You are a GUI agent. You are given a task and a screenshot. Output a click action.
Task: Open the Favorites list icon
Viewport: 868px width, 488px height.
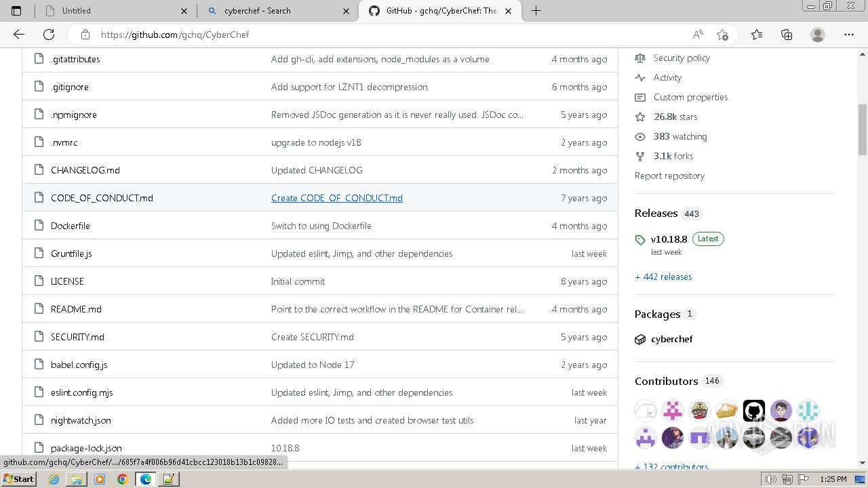click(x=757, y=35)
